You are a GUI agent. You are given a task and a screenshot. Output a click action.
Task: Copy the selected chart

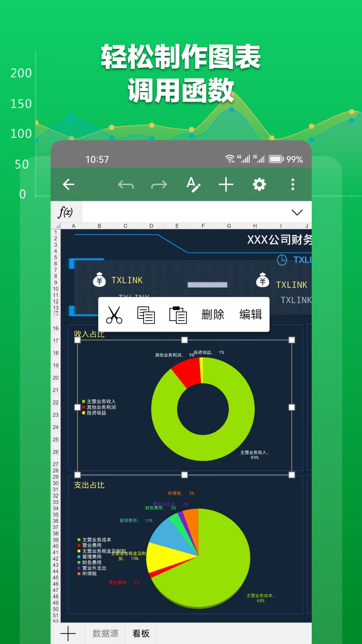coord(146,314)
